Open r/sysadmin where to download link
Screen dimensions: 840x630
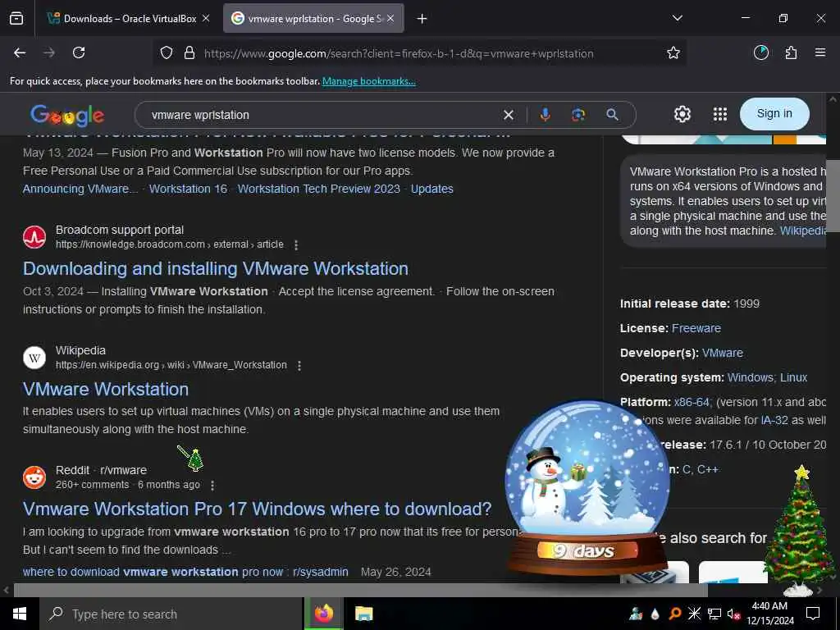(185, 572)
